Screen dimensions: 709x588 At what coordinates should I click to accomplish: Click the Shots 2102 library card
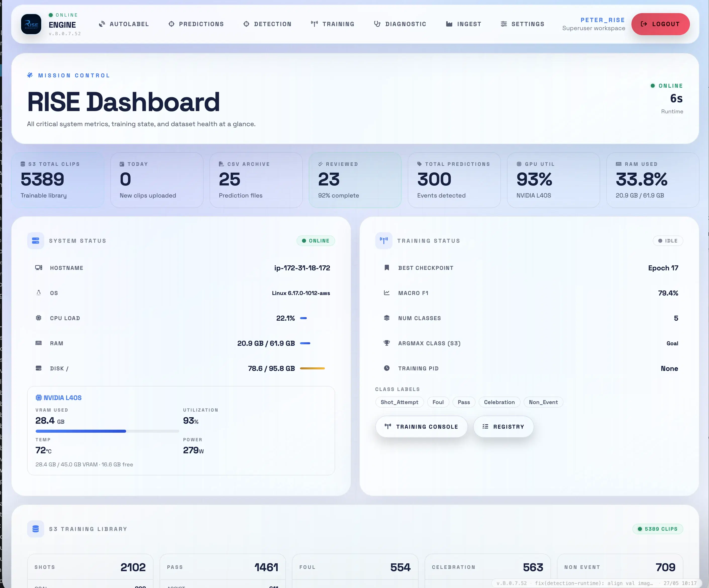(90, 571)
